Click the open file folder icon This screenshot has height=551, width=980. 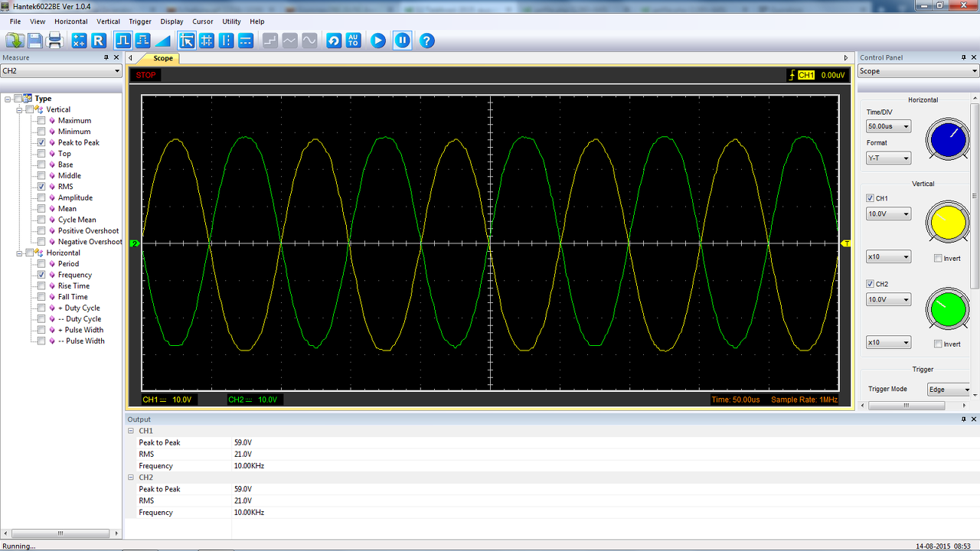(15, 41)
